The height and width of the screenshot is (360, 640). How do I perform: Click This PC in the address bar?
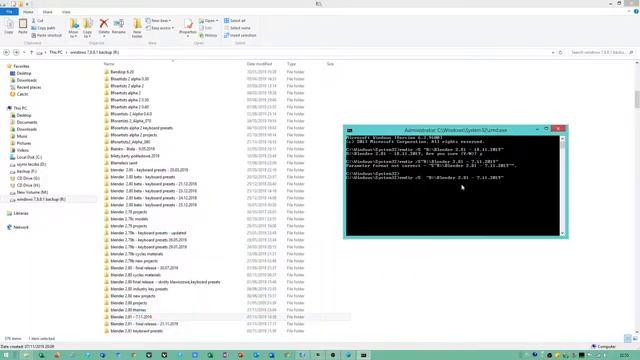pyautogui.click(x=56, y=52)
